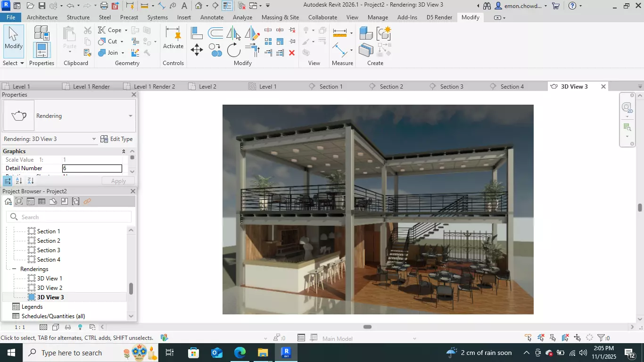Toggle Select Underlay Elements in the status bar

coord(541,338)
